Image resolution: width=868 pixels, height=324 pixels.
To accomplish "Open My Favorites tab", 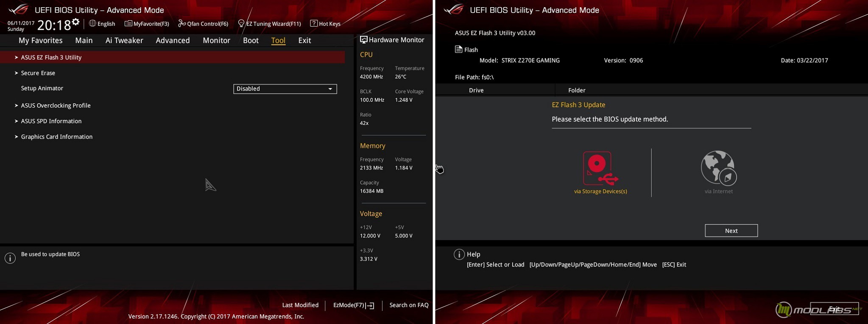I will (x=40, y=40).
